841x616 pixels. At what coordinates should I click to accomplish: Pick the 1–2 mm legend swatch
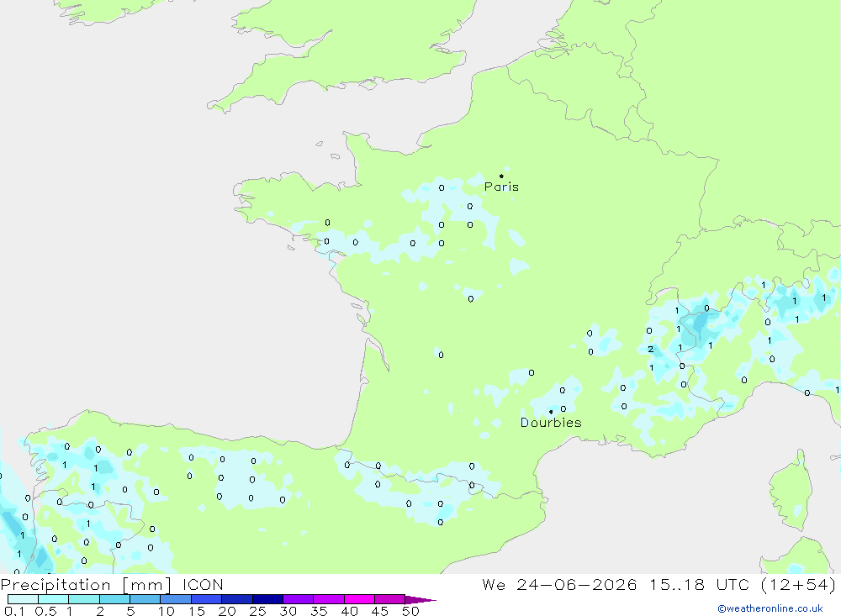84,599
